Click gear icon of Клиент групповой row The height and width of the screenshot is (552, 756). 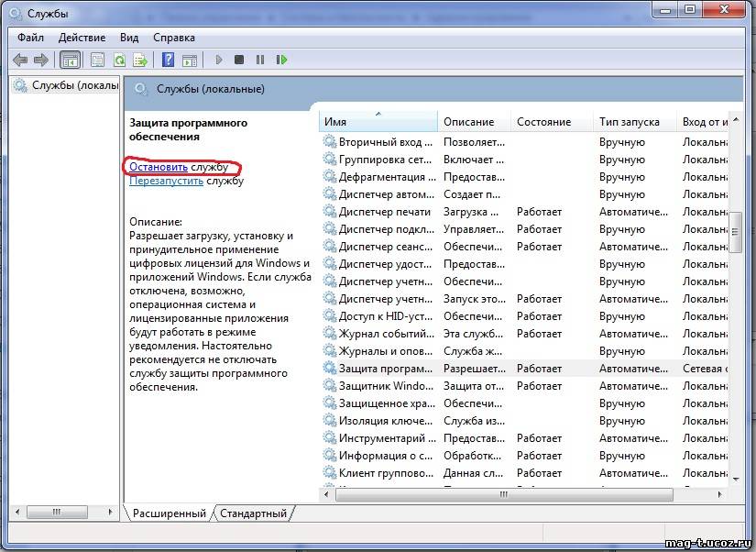[x=330, y=473]
